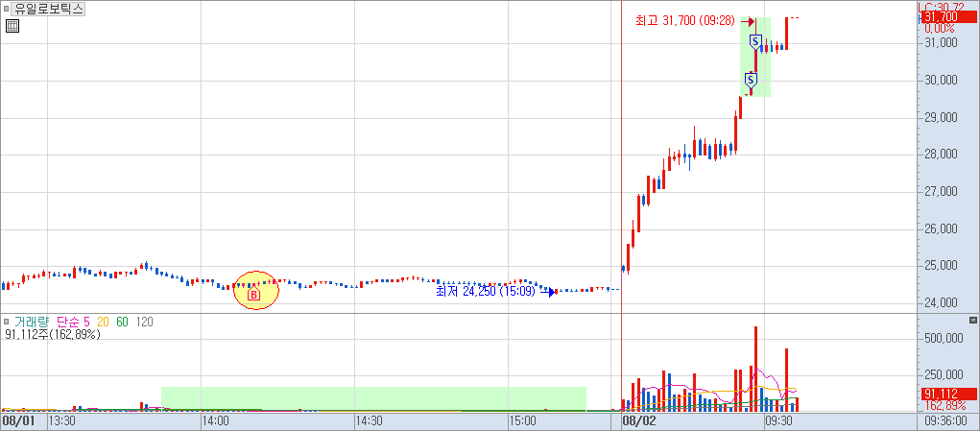Click the 최저 24,250 (15:09) low annotation
The width and height of the screenshot is (980, 431).
pos(485,291)
